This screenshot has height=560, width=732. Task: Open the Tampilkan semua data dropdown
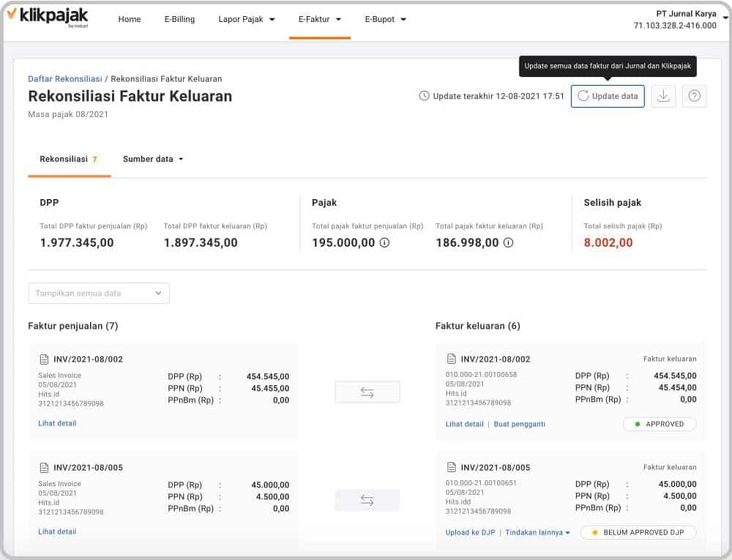click(99, 293)
